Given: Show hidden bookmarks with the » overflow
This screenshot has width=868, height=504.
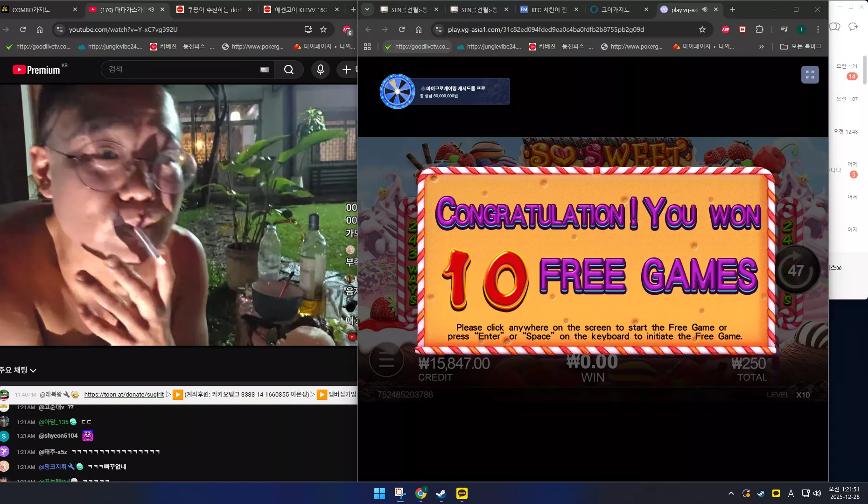Looking at the screenshot, I should point(762,47).
